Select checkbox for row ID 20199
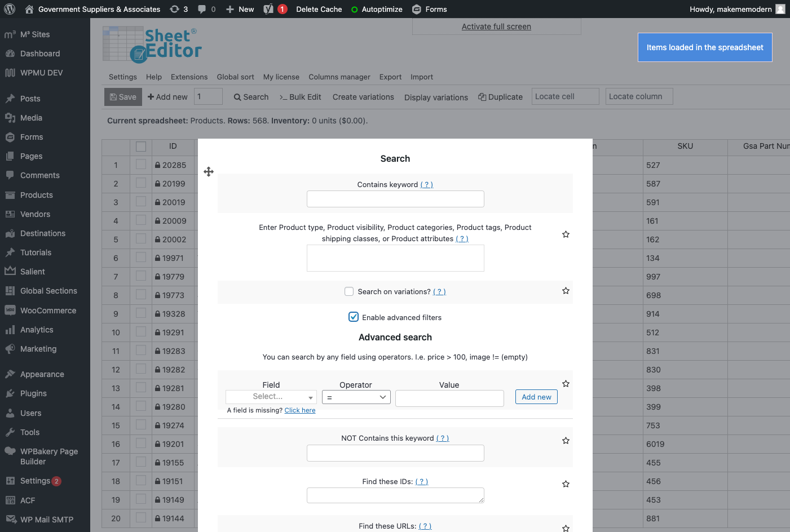Image resolution: width=790 pixels, height=532 pixels. pos(141,183)
